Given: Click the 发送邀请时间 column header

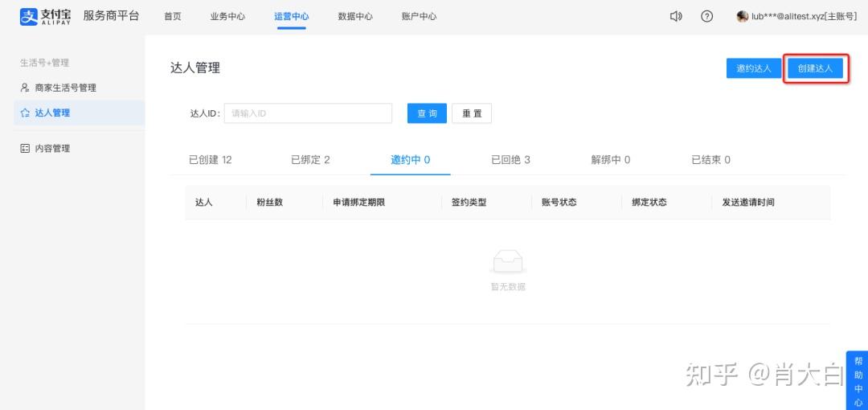Looking at the screenshot, I should click(x=748, y=203).
